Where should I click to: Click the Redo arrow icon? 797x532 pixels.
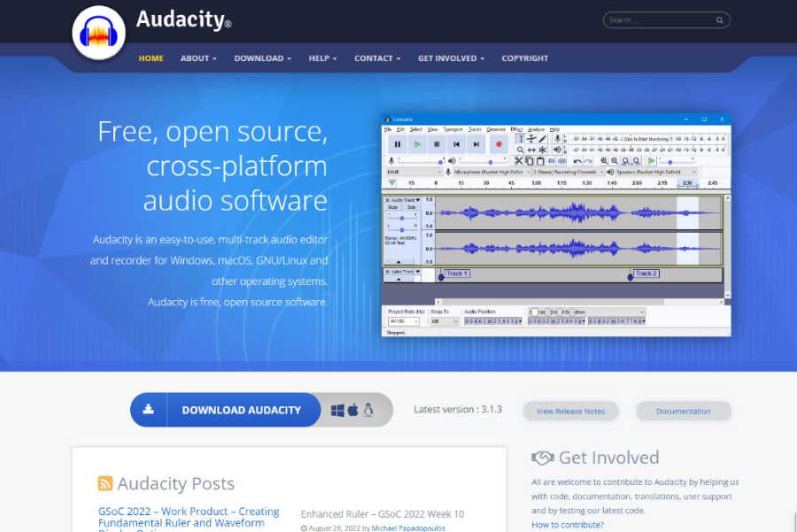click(x=588, y=161)
